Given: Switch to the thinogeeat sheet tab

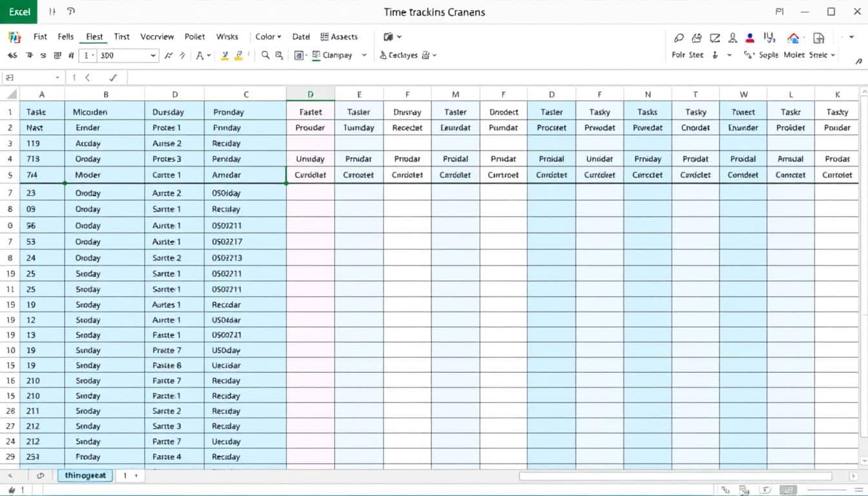Looking at the screenshot, I should click(85, 475).
